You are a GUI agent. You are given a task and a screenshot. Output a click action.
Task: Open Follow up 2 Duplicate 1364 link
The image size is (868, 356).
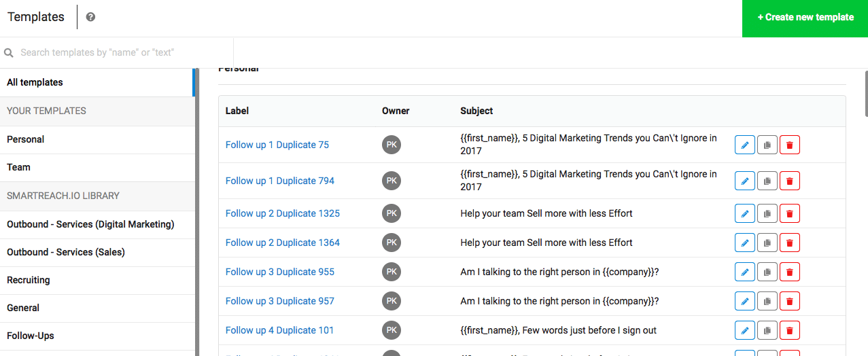[283, 243]
